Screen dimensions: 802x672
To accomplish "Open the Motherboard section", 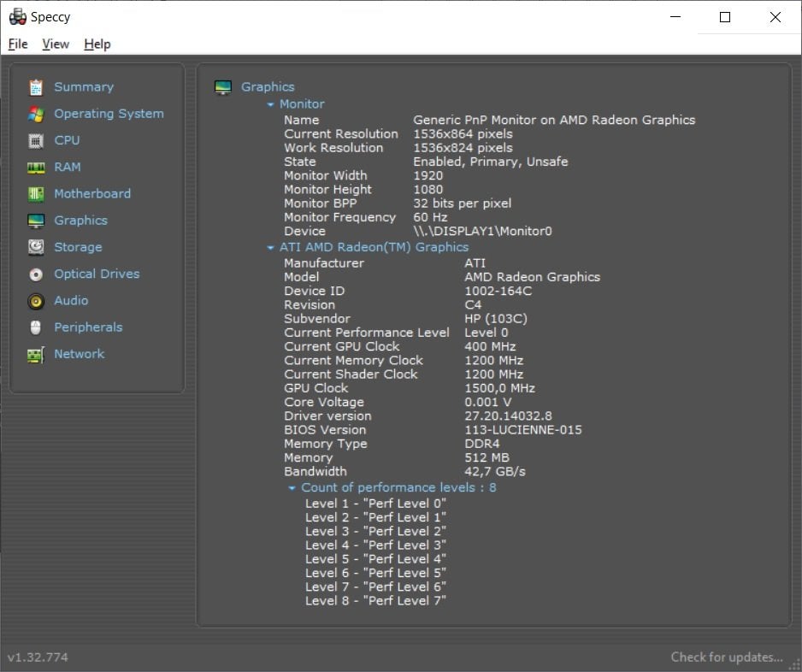I will [x=92, y=193].
